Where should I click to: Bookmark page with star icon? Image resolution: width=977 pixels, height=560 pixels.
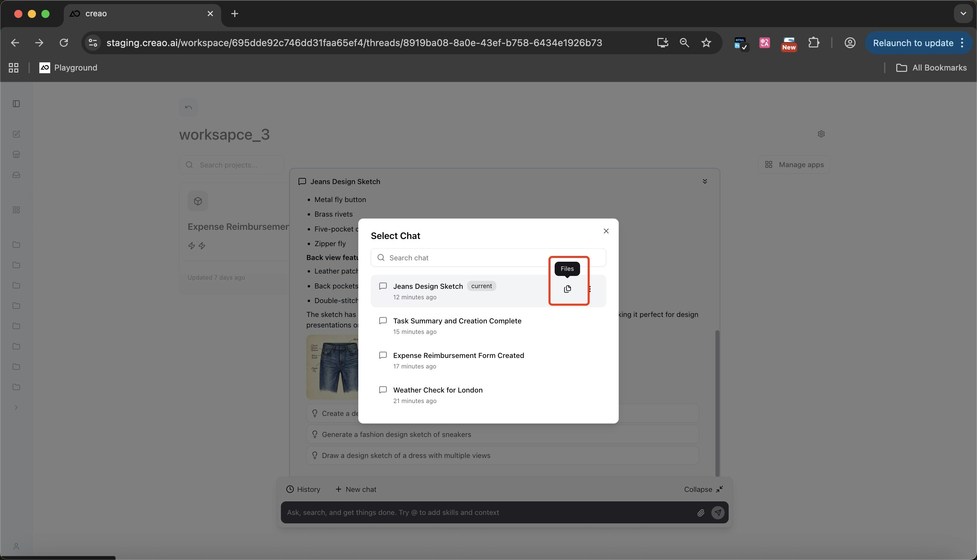point(706,43)
